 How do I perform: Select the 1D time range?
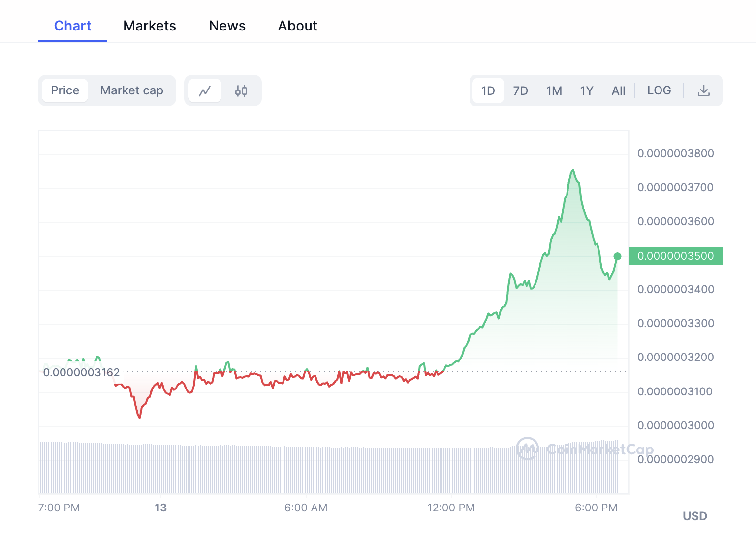point(488,90)
